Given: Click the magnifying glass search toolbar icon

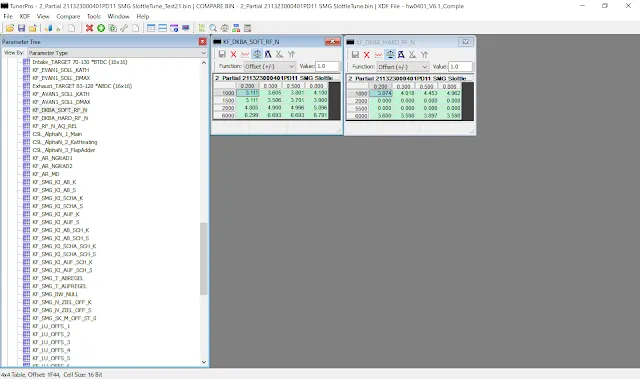Looking at the screenshot, I should [x=213, y=28].
